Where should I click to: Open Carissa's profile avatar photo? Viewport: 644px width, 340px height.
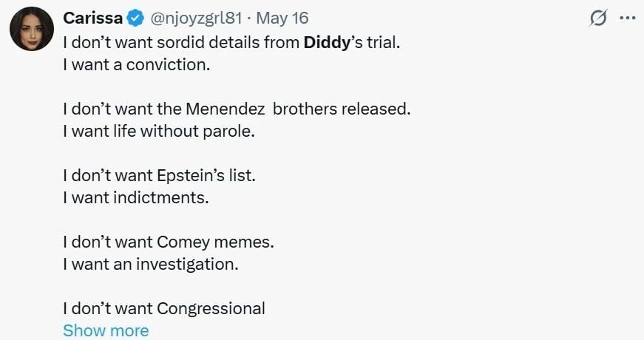click(32, 29)
